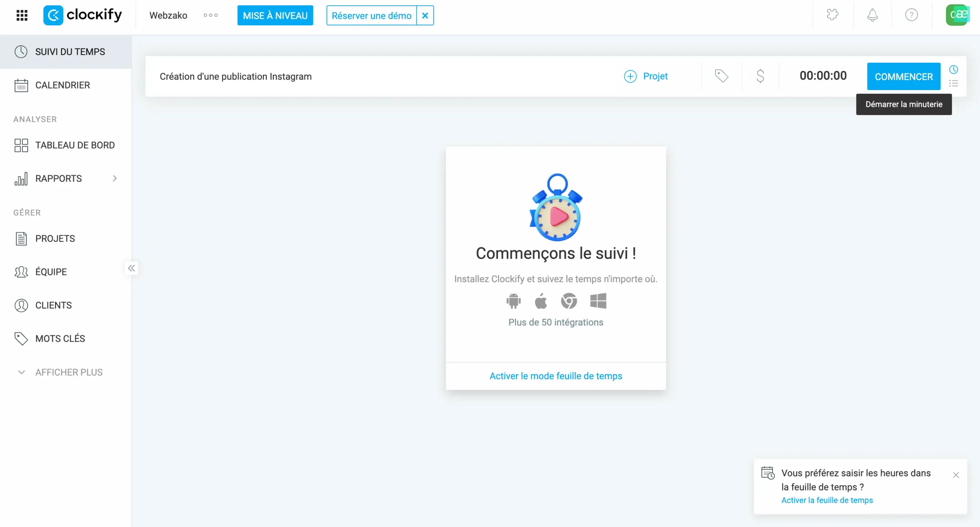Open the apps grid menu icon
Viewport: 980px width, 527px height.
[22, 15]
